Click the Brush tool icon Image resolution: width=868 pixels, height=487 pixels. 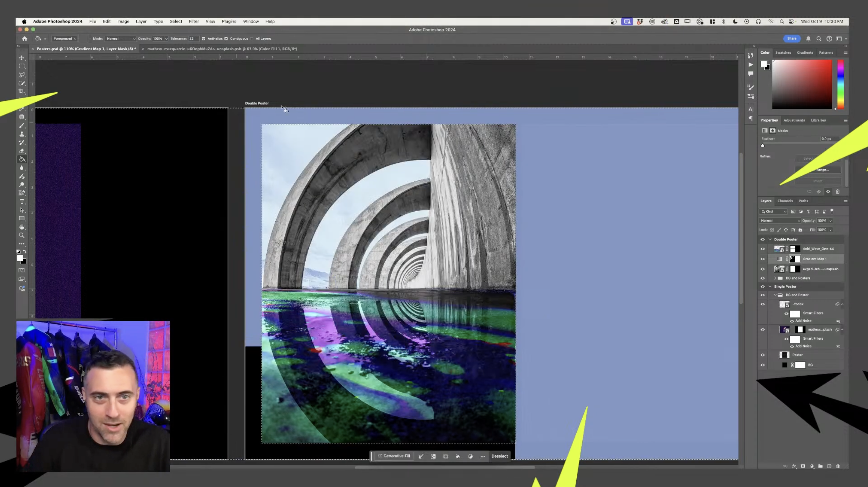click(22, 126)
